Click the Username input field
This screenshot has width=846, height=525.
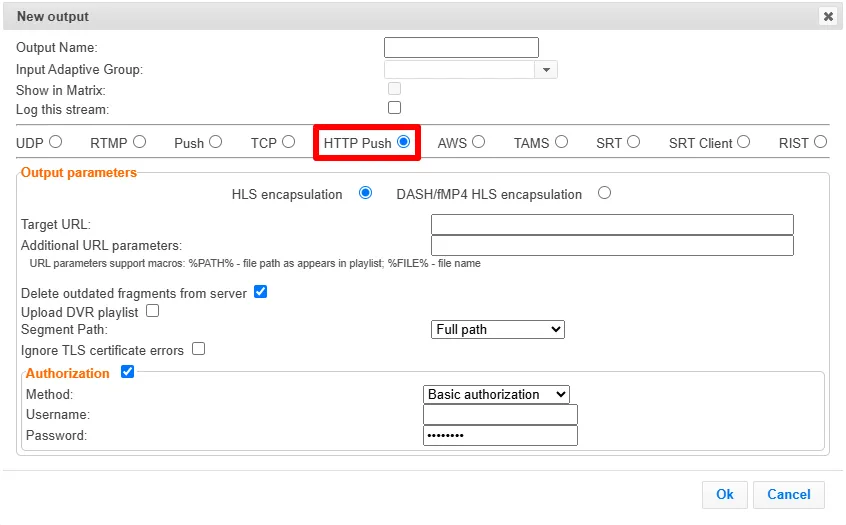(500, 415)
